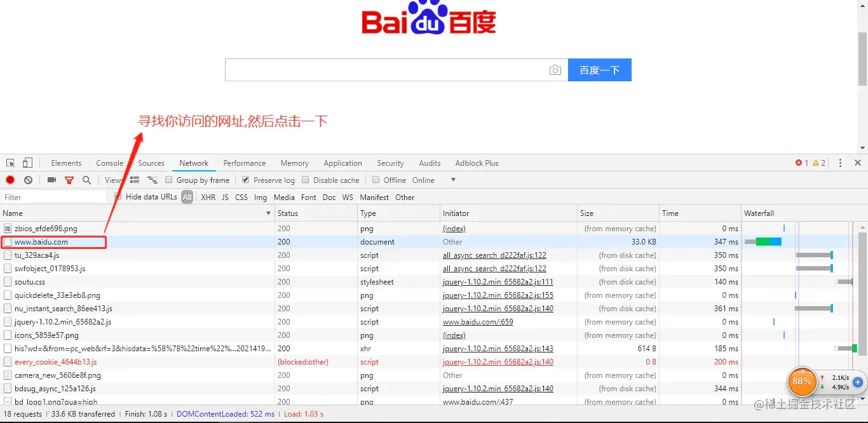Select the All filter type

pos(187,198)
